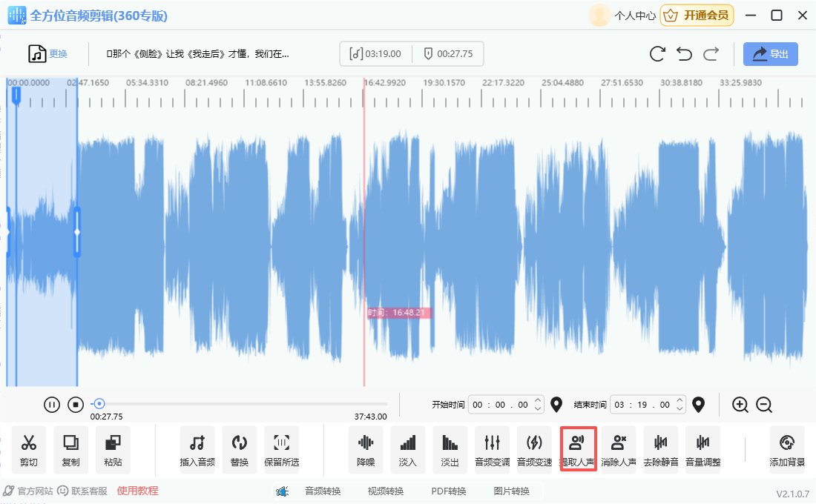This screenshot has width=816, height=504.
Task: Open the Tutorial (使用教程) link
Action: point(137,491)
